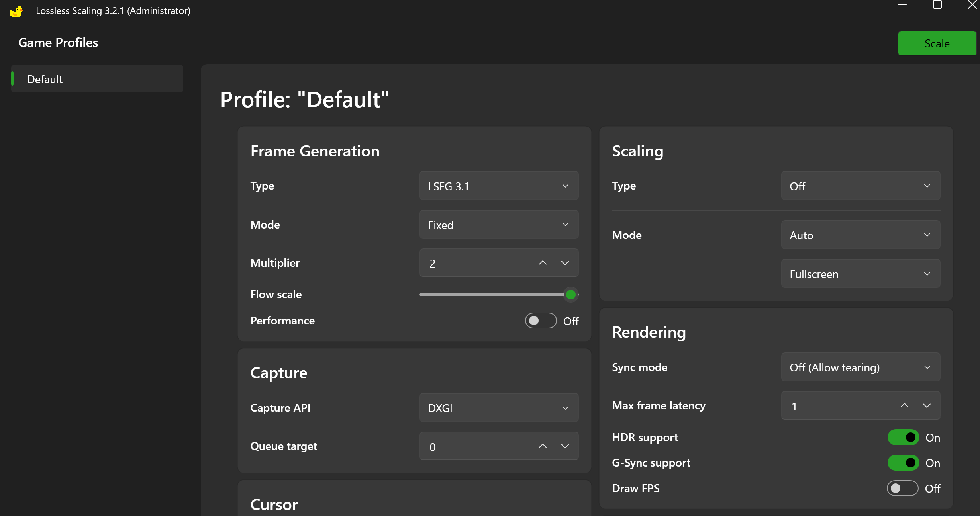
Task: Lower Max frame latency with down arrow
Action: (927, 405)
